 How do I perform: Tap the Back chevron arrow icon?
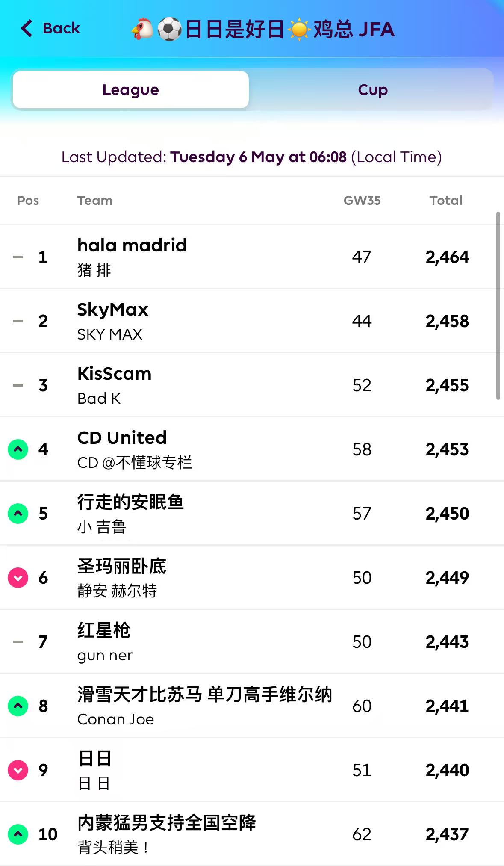click(x=27, y=29)
